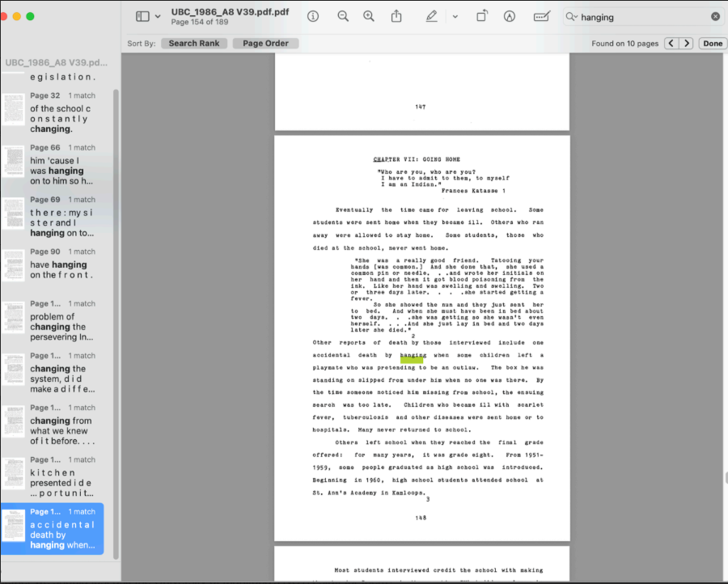This screenshot has height=584, width=728.
Task: Zoom out of the document
Action: click(x=343, y=16)
